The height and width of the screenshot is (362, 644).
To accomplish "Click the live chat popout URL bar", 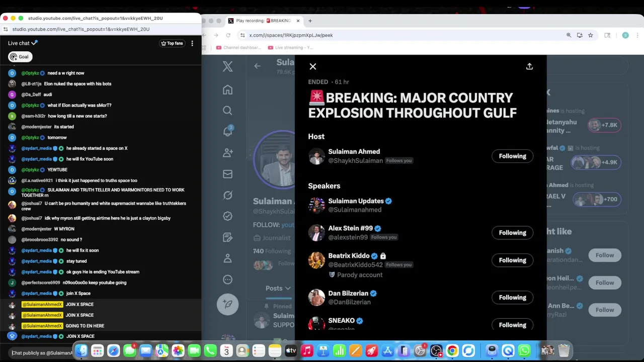I will tap(101, 29).
